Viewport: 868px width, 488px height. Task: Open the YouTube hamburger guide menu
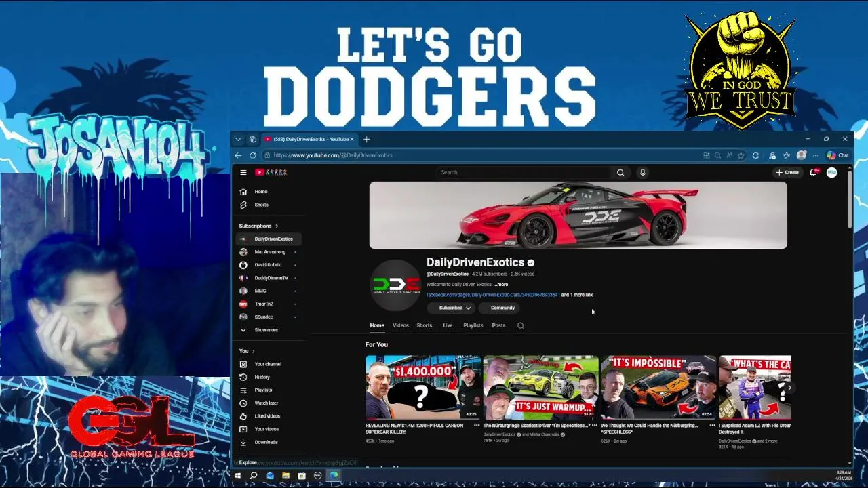pos(243,172)
